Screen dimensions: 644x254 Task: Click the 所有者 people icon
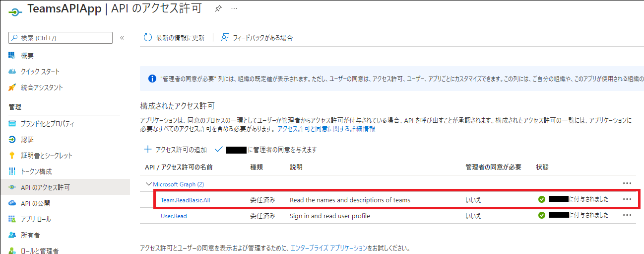(12, 235)
